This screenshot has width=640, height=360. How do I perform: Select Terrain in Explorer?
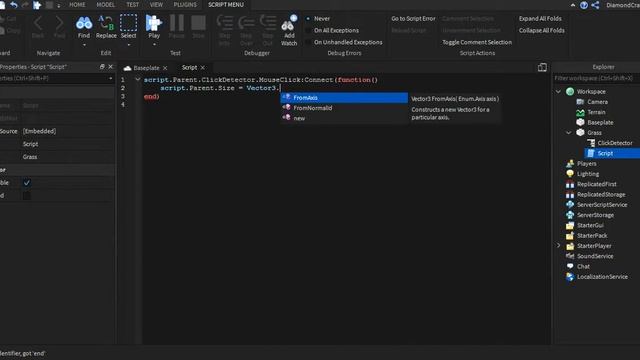coord(596,112)
